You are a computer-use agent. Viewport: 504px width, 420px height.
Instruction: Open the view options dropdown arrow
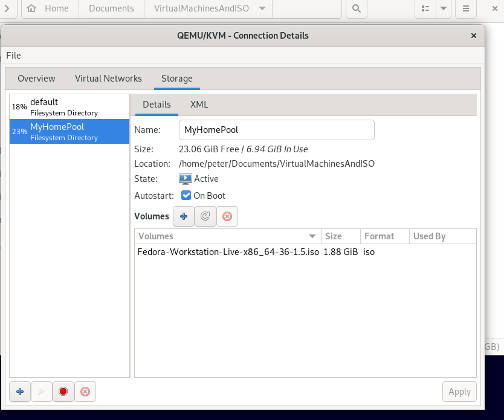(444, 8)
